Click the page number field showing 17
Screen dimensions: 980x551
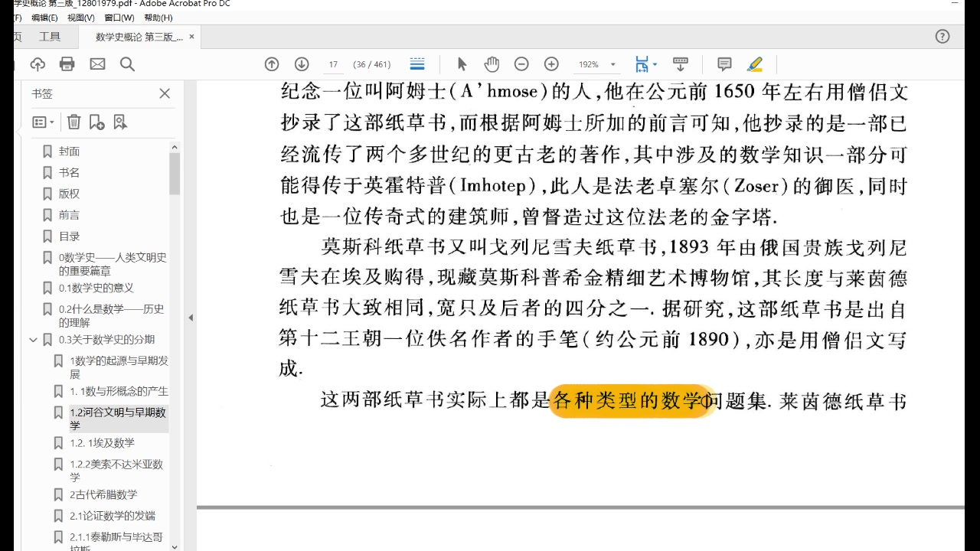(333, 64)
